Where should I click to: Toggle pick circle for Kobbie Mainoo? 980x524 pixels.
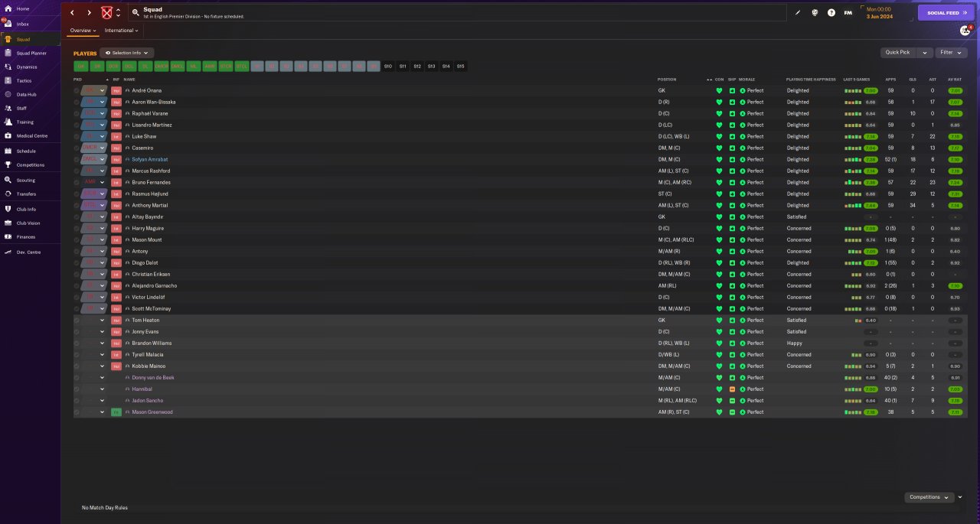click(77, 366)
